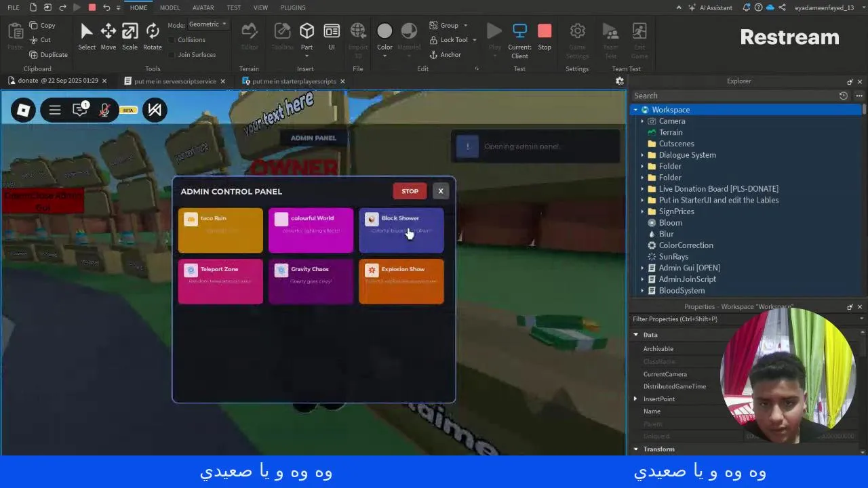The height and width of the screenshot is (488, 868).
Task: Expand the Camera tree item
Action: pos(642,121)
